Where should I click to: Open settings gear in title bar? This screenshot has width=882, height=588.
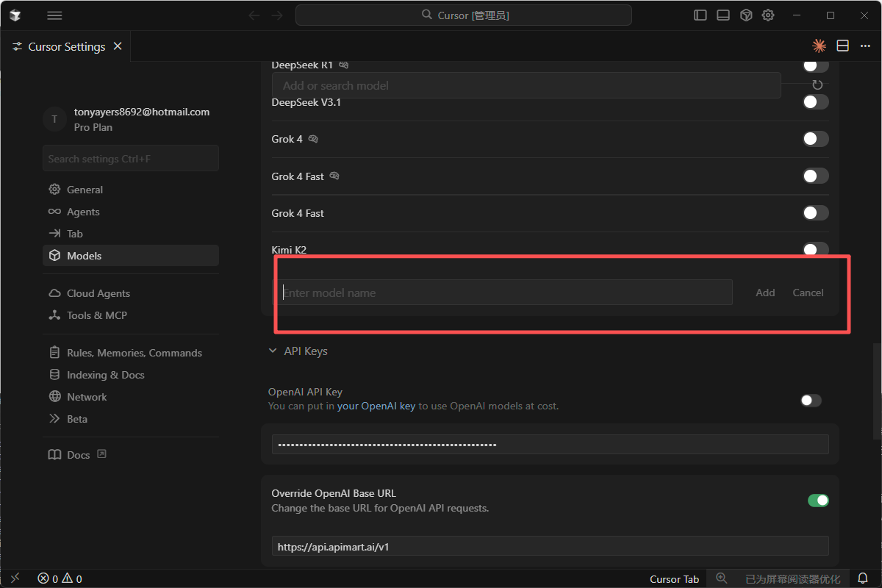[x=768, y=15]
